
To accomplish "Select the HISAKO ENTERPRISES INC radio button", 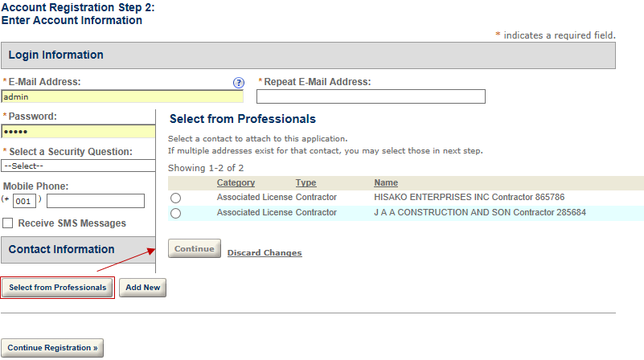I will (175, 198).
